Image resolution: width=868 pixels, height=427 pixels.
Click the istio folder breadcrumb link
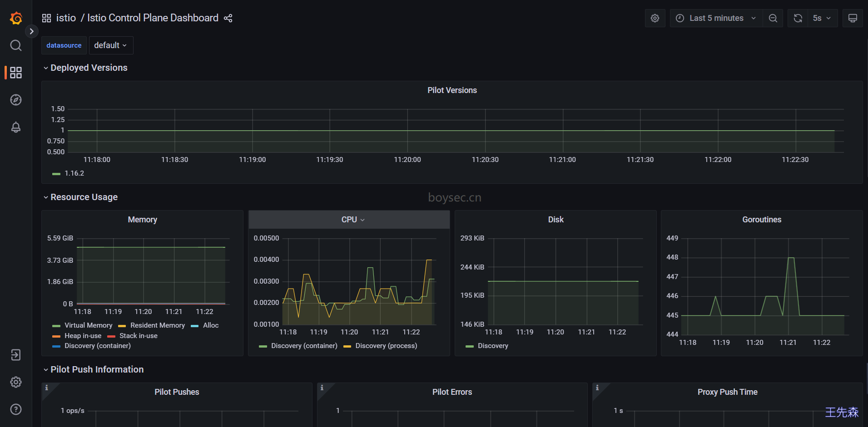[66, 18]
